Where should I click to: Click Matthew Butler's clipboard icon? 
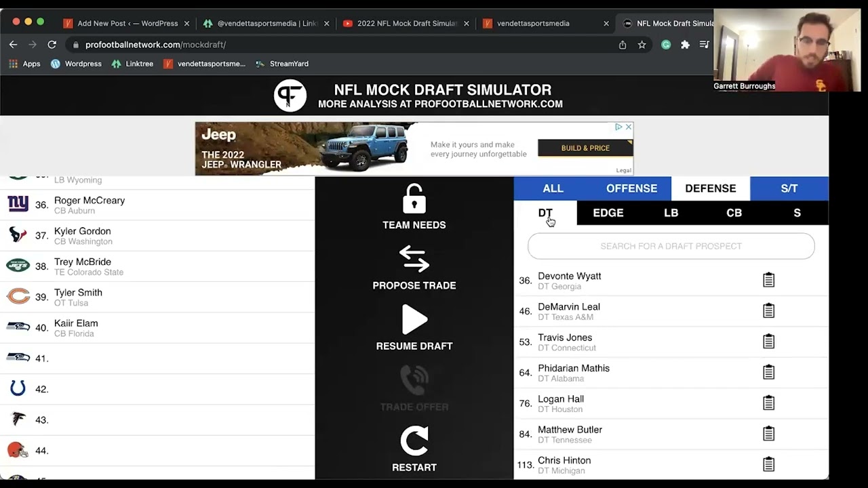768,433
